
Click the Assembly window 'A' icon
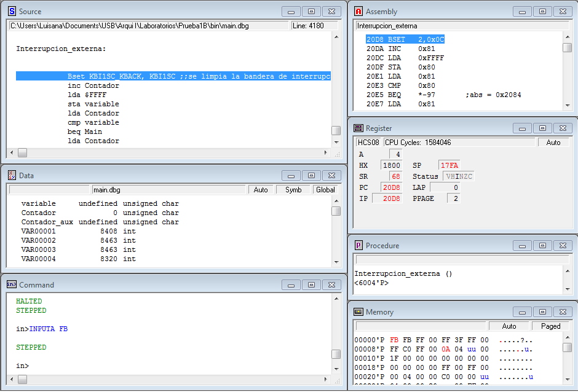(358, 12)
